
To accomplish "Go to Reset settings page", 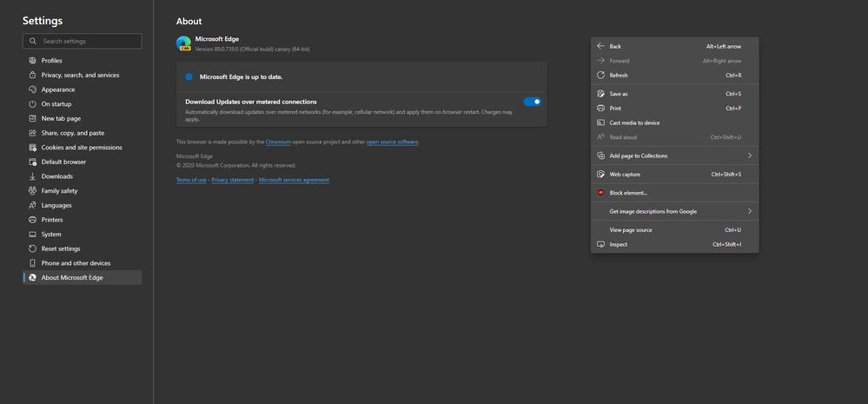I will tap(83, 248).
